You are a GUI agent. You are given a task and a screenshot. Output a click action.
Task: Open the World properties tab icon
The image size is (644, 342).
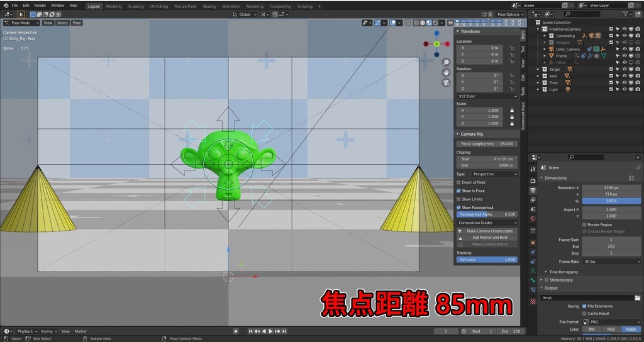[x=533, y=219]
